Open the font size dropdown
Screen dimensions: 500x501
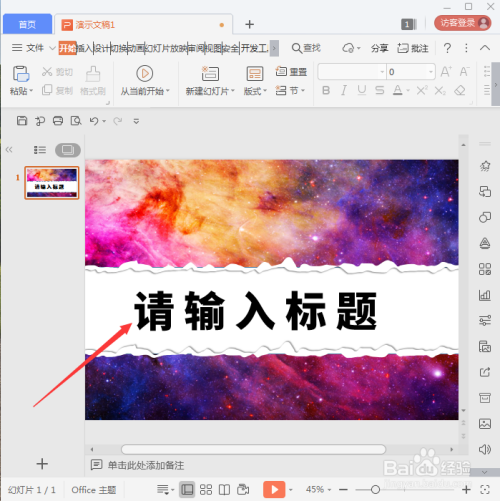pos(431,72)
